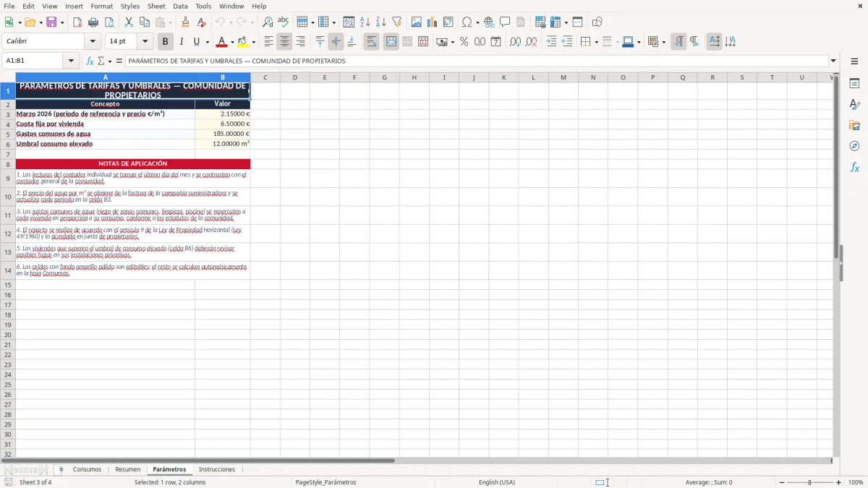The width and height of the screenshot is (868, 488).
Task: Expand the Name Box dropdown arrow
Action: 71,61
